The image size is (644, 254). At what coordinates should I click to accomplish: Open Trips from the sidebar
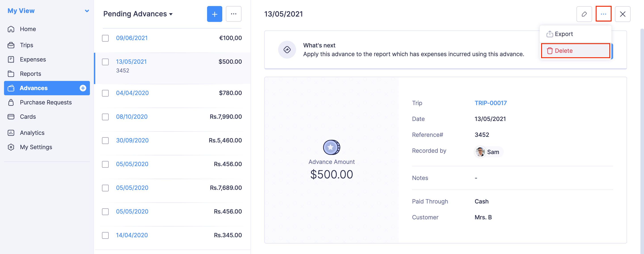click(x=27, y=45)
